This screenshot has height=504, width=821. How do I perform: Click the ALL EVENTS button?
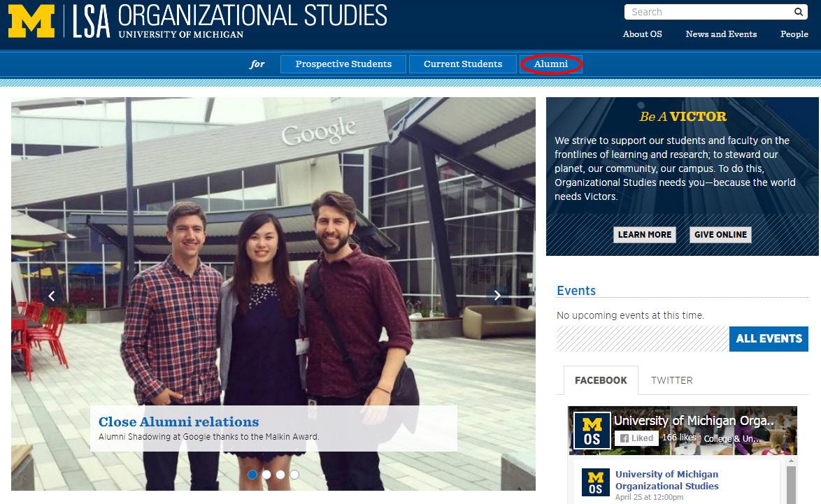[769, 338]
